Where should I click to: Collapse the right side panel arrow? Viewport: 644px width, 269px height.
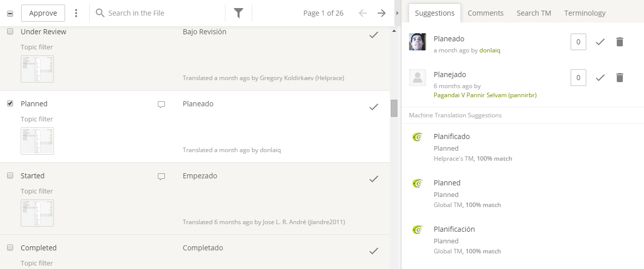397,13
